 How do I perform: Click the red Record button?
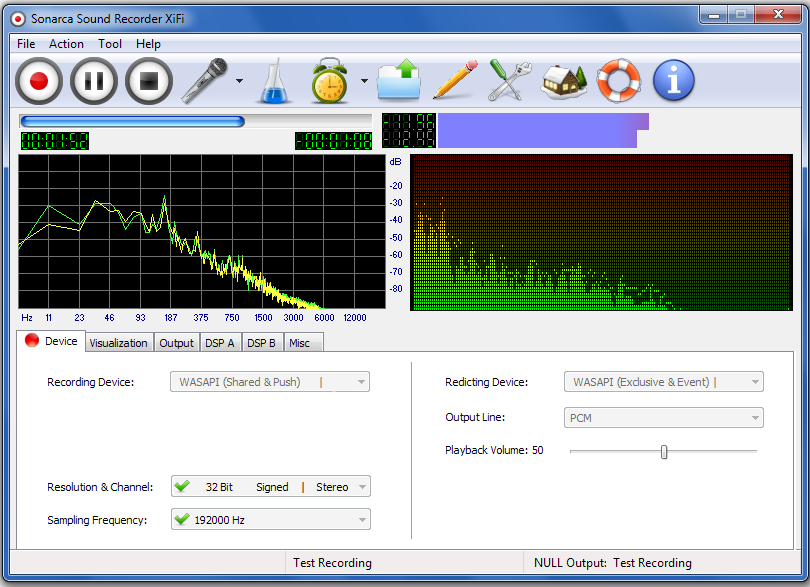(39, 81)
